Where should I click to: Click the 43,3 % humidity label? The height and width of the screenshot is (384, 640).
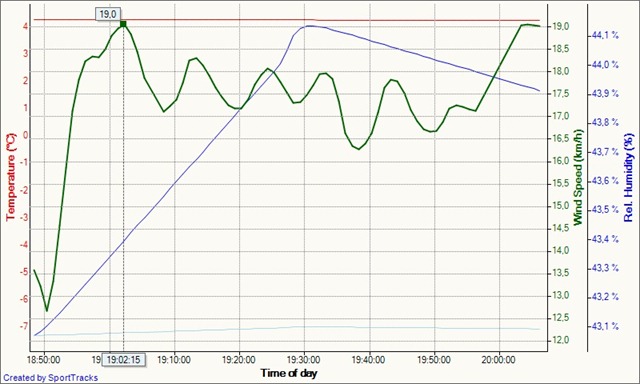coord(605,268)
